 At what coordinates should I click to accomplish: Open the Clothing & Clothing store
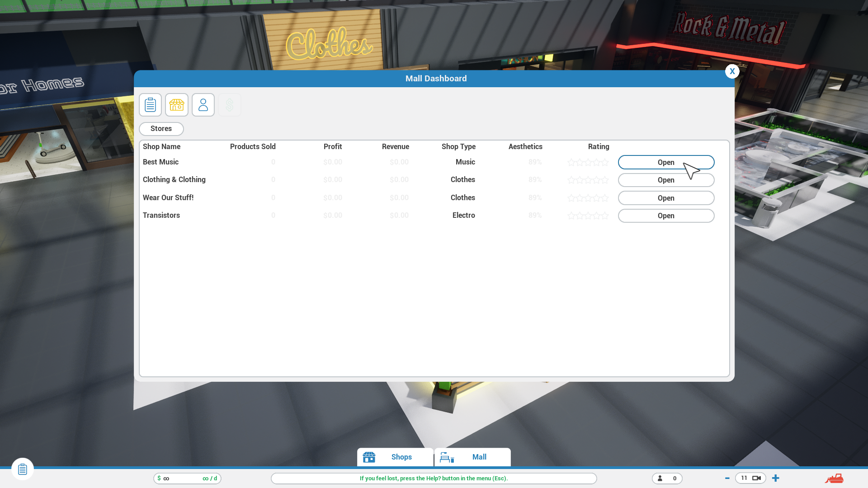[x=665, y=180]
